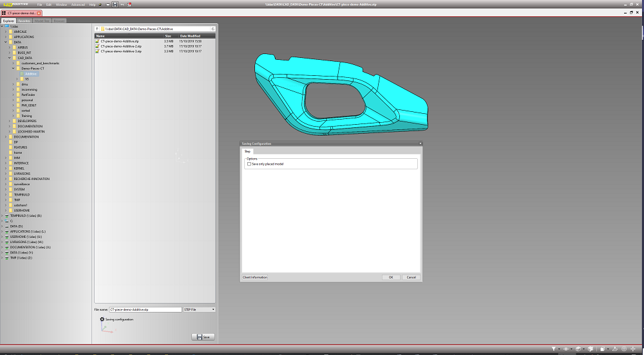
Task: Close the CT-piece-demo document tab
Action: point(39,12)
